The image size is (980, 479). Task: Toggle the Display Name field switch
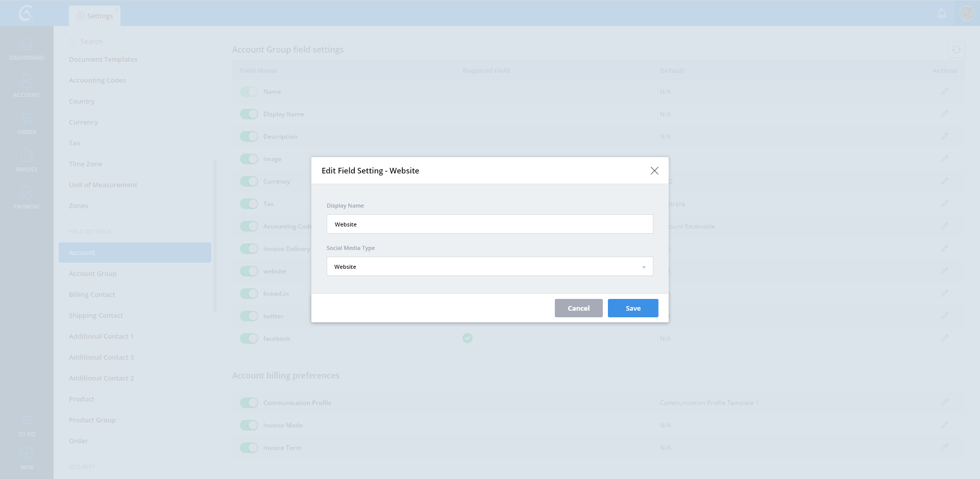point(249,114)
